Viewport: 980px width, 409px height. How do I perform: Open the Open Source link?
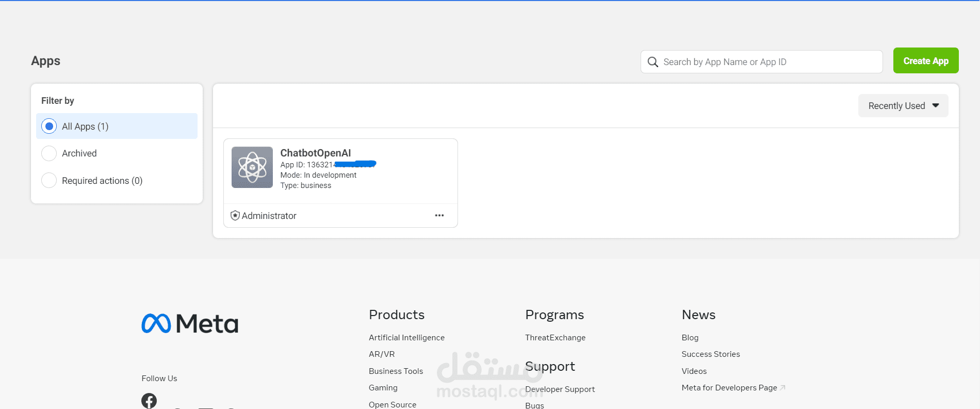[393, 404]
